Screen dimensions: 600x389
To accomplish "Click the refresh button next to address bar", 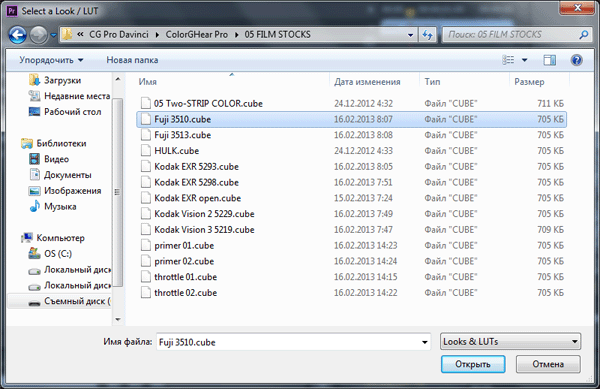I will tap(427, 35).
